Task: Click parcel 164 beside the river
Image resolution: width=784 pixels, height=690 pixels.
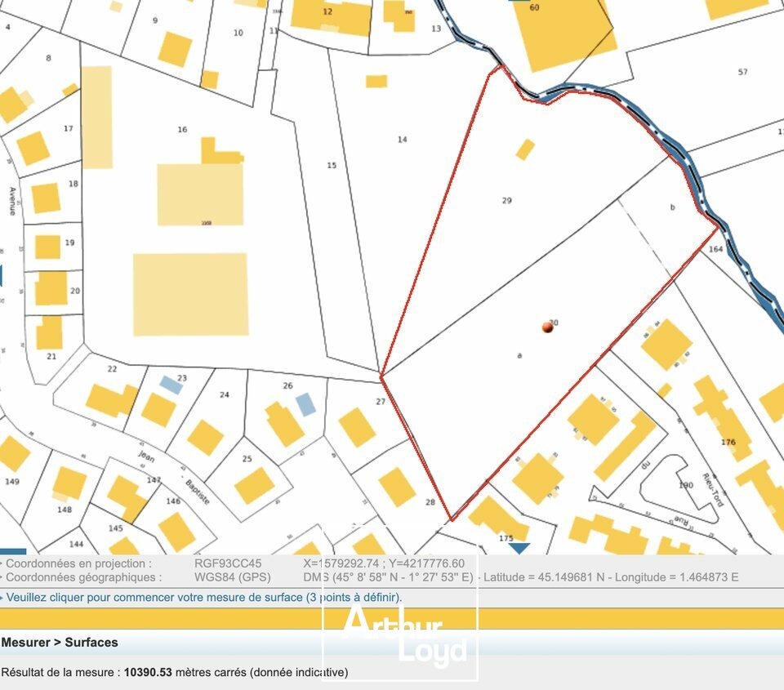Action: (719, 247)
